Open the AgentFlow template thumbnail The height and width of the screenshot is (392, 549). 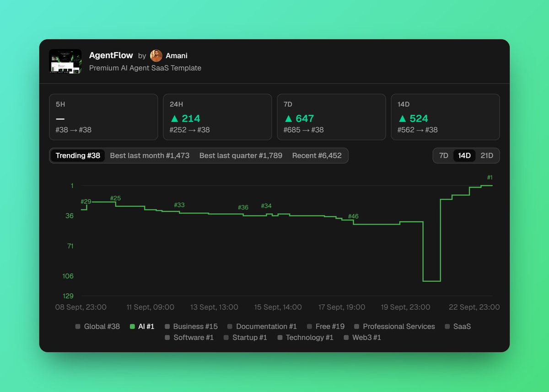tap(65, 61)
